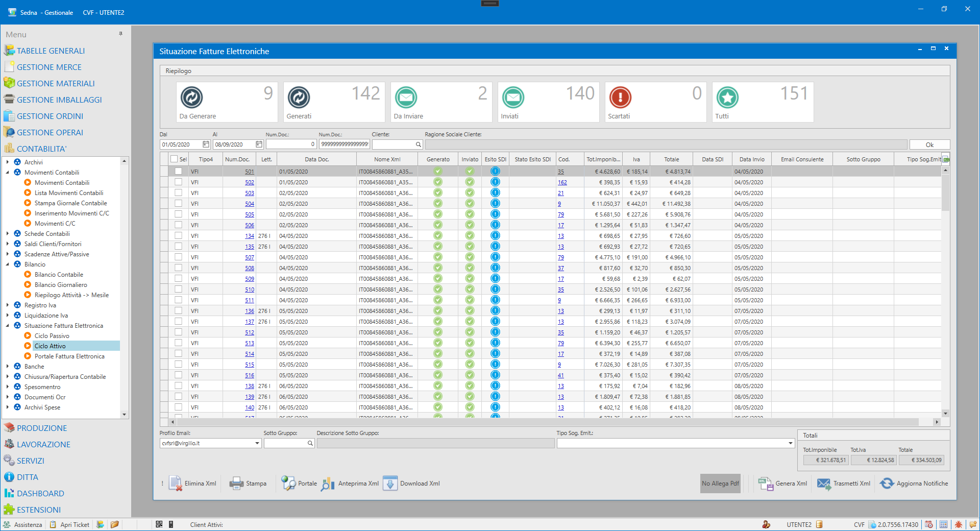Click the bug icon in status bar
Viewport: 980px width, 531px height.
pos(958,524)
